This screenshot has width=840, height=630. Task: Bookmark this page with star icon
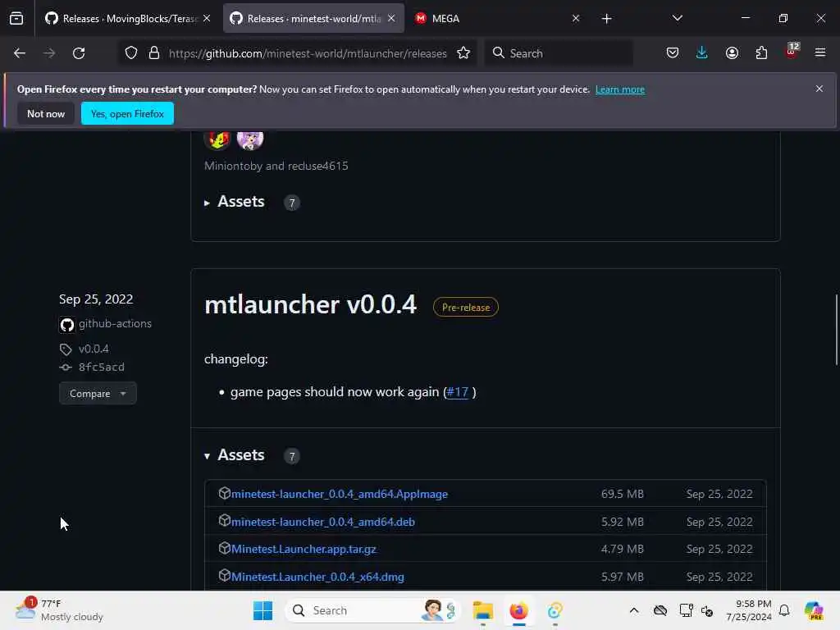point(463,53)
